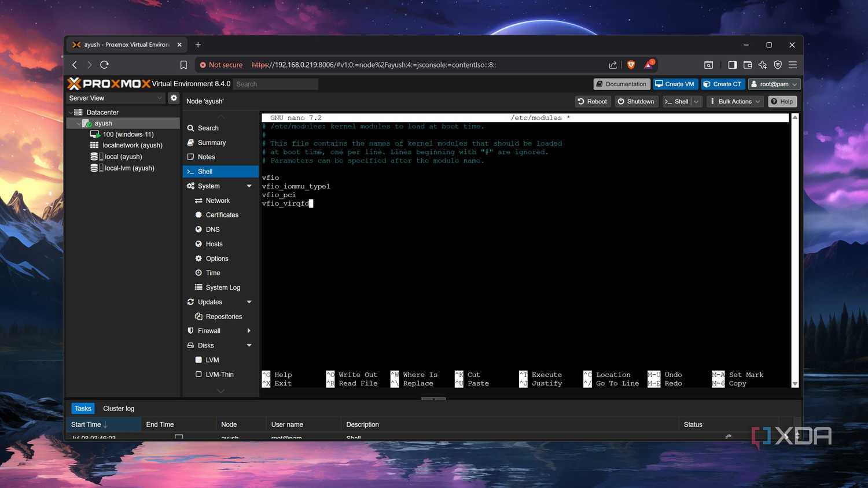Reload the Proxmox page

104,65
